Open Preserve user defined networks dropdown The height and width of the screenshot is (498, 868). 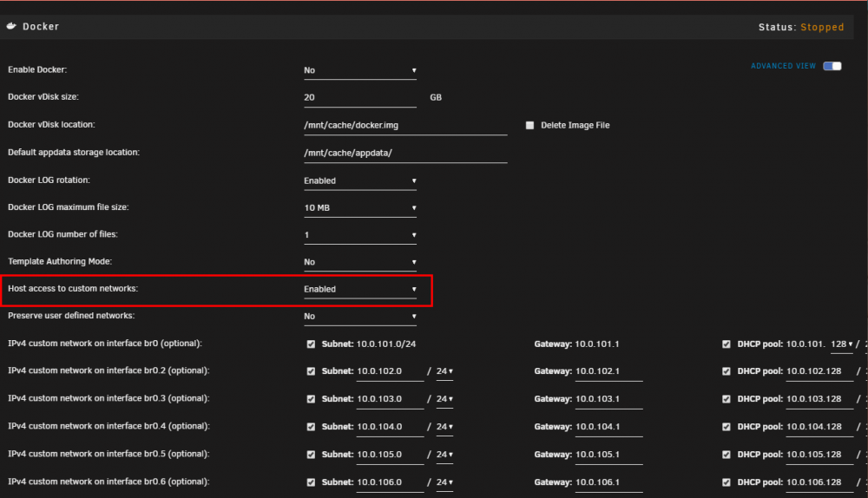pyautogui.click(x=360, y=317)
